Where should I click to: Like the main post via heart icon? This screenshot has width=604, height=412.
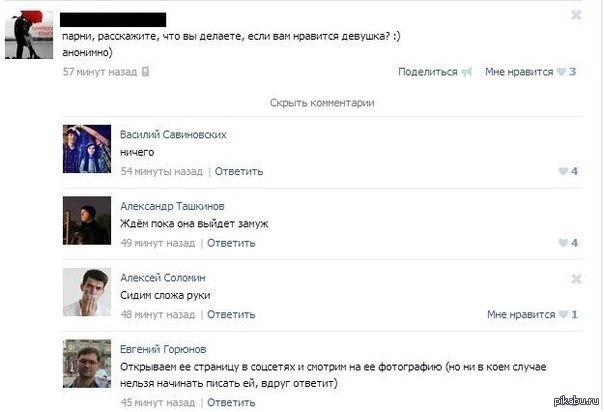pyautogui.click(x=562, y=72)
